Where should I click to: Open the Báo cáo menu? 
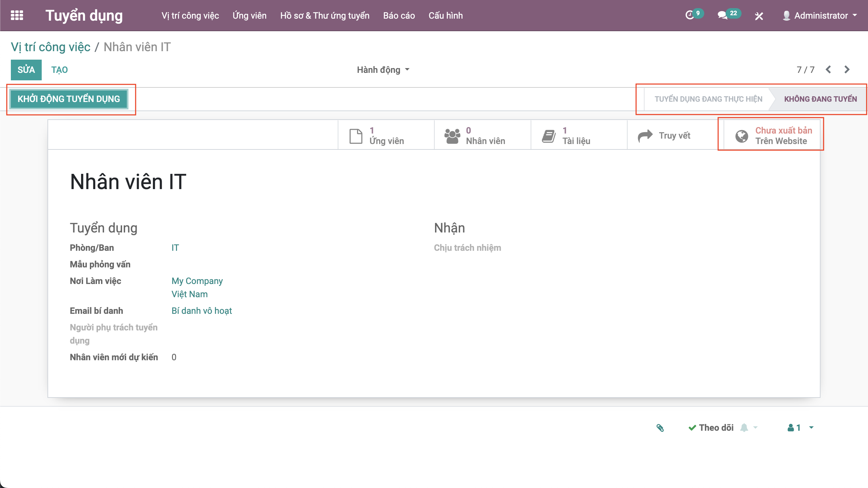coord(399,16)
